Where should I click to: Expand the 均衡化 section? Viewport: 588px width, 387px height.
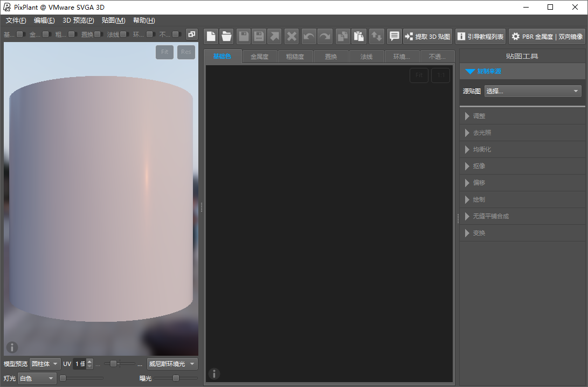pos(522,149)
